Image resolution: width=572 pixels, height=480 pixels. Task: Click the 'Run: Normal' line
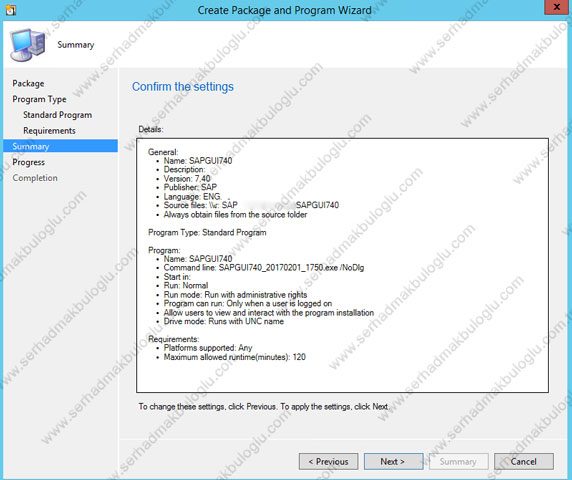186,285
